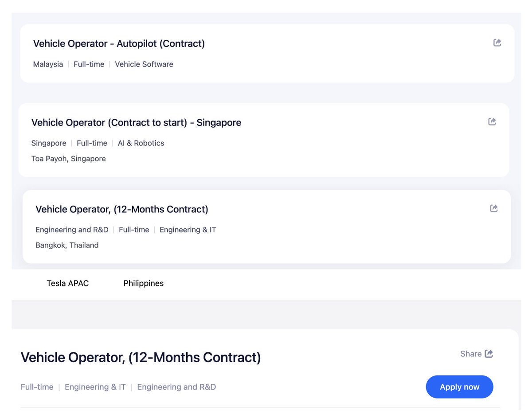Click the Share icon beside Apply now
Image resolution: width=532 pixels, height=414 pixels.
(489, 354)
